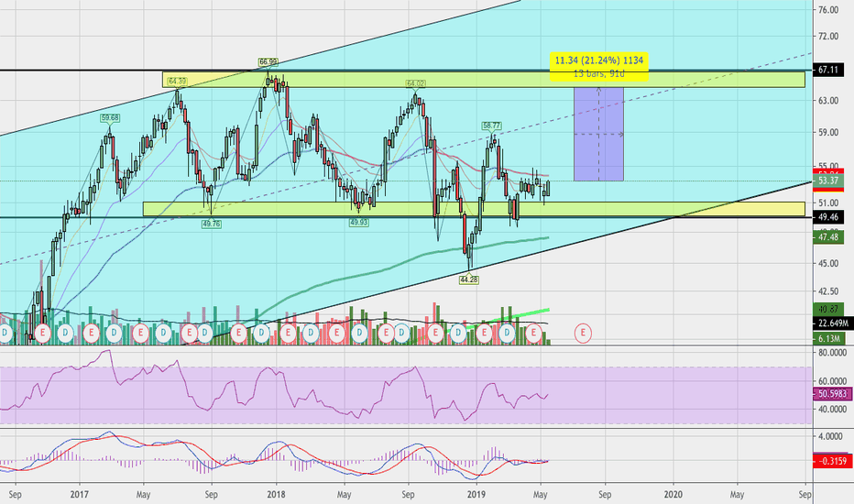Click the 66.99 peak price label
This screenshot has height=504, width=854.
pos(268,62)
